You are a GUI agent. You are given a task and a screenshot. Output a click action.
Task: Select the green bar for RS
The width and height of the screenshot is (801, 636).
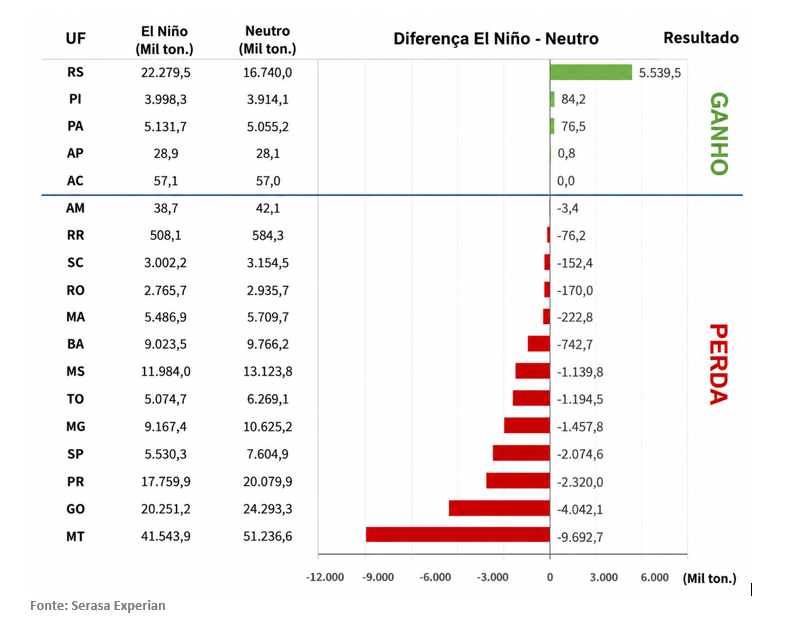(x=591, y=72)
